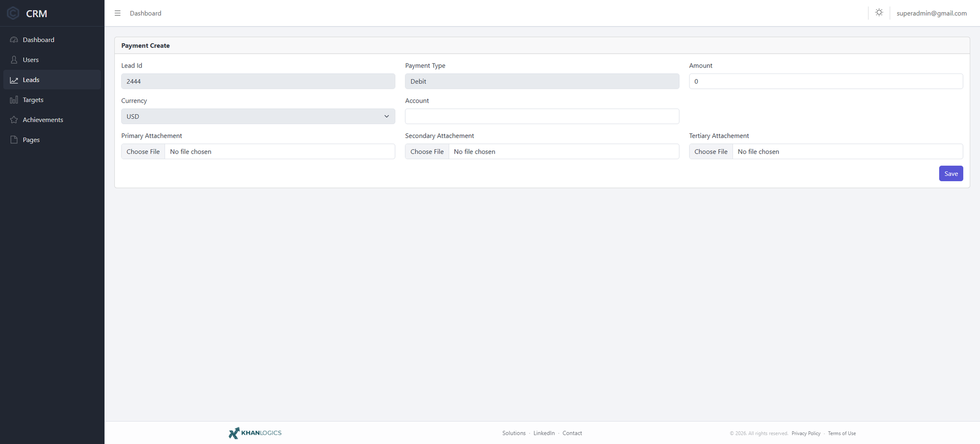The image size is (980, 444).
Task: Choose a file for Tertiary Attachement
Action: click(x=711, y=152)
